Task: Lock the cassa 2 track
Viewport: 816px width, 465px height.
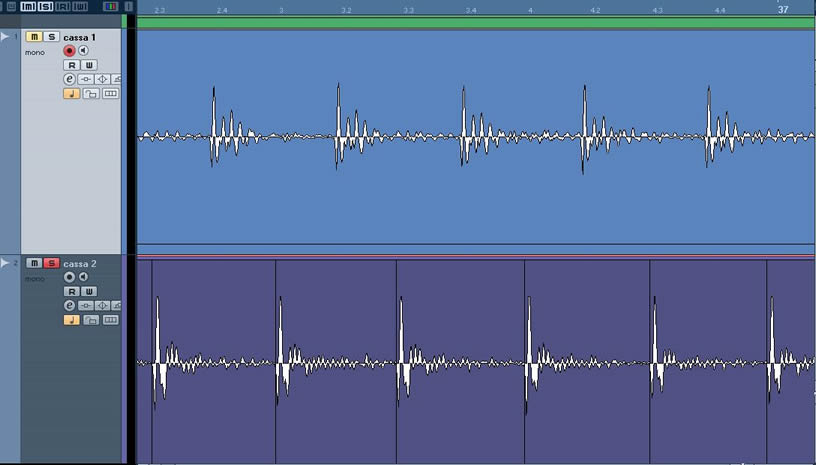Action: click(91, 320)
